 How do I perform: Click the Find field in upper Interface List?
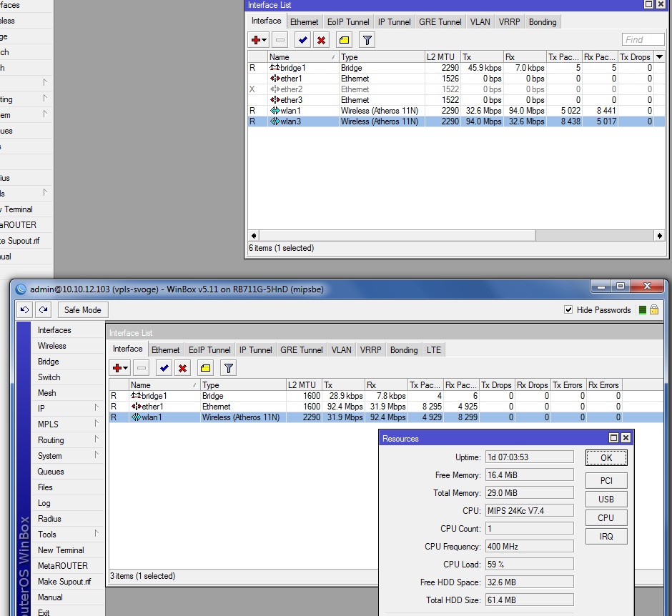[643, 40]
